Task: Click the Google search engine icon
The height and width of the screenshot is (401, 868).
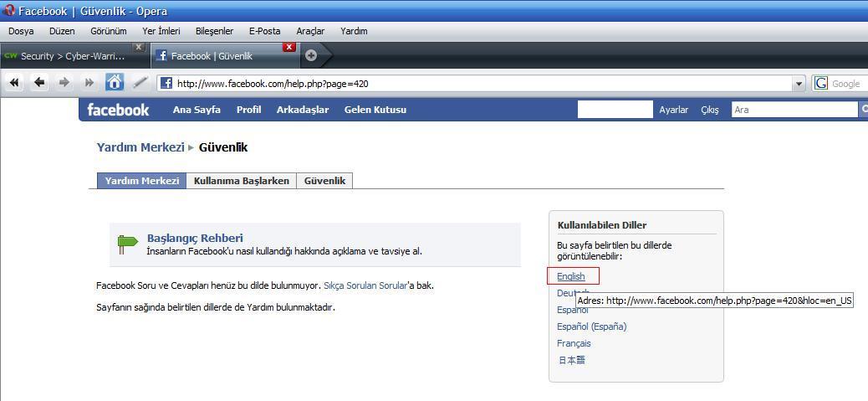Action: pyautogui.click(x=821, y=84)
